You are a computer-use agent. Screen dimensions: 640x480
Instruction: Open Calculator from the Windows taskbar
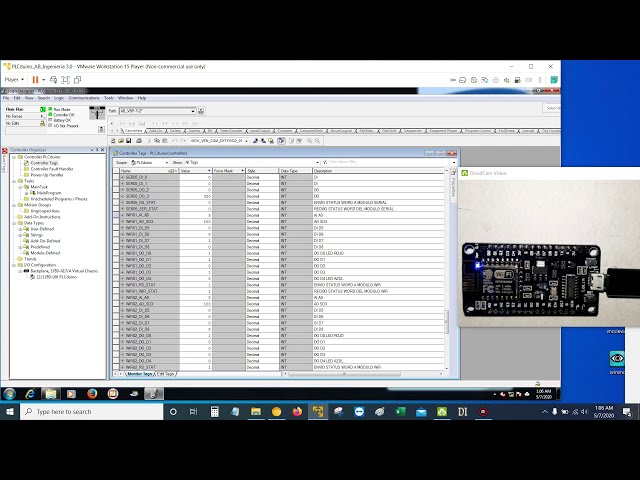pyautogui.click(x=215, y=411)
